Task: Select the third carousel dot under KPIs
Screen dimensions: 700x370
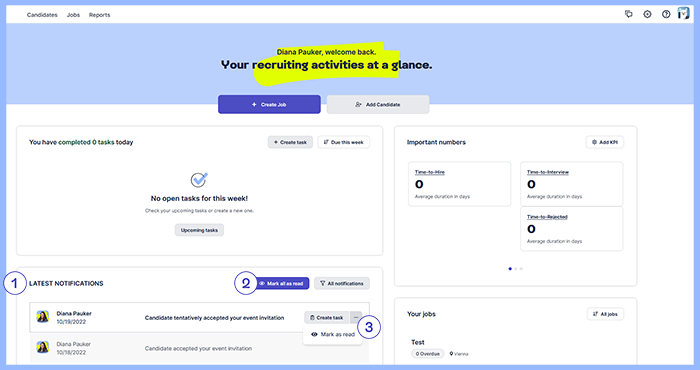Action: (x=521, y=269)
